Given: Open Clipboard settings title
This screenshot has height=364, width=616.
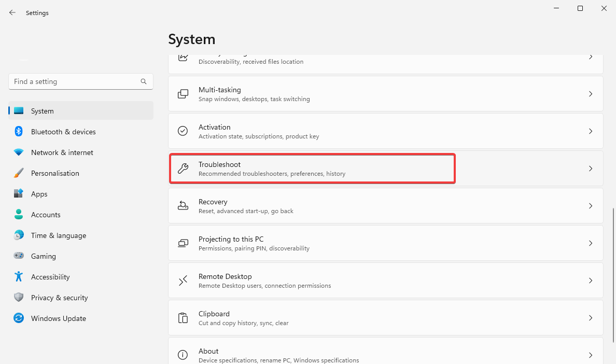Looking at the screenshot, I should [214, 314].
